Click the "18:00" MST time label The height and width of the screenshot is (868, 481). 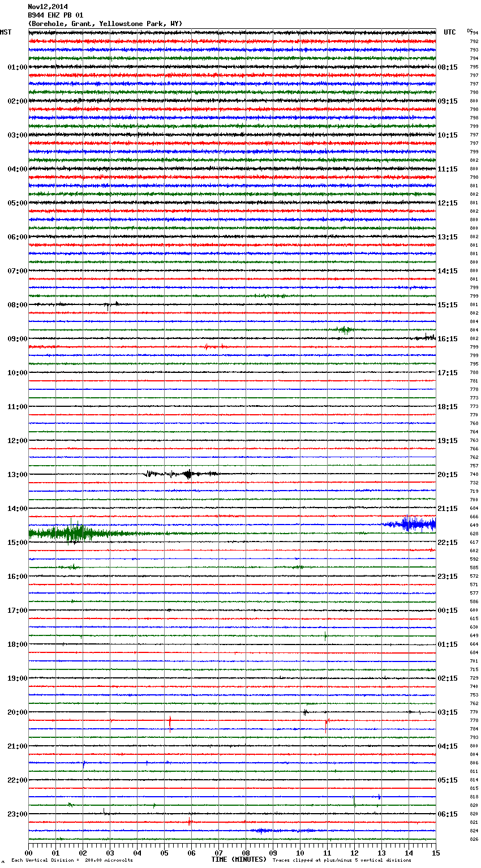tap(18, 644)
